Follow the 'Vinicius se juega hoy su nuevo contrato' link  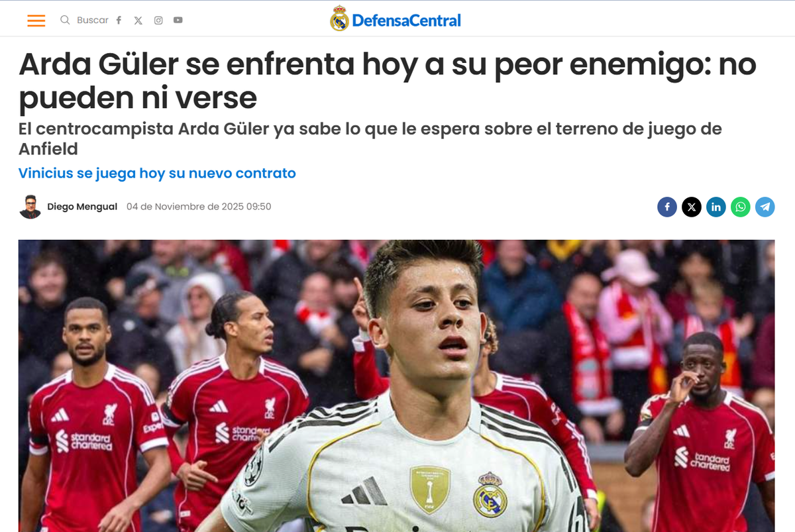tap(157, 173)
